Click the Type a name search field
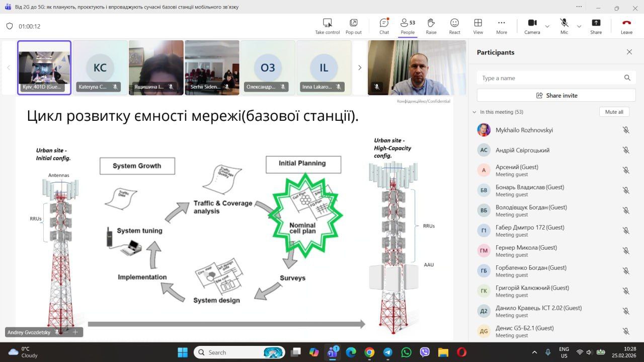Screen dimensions: 644x362 pyautogui.click(x=551, y=78)
